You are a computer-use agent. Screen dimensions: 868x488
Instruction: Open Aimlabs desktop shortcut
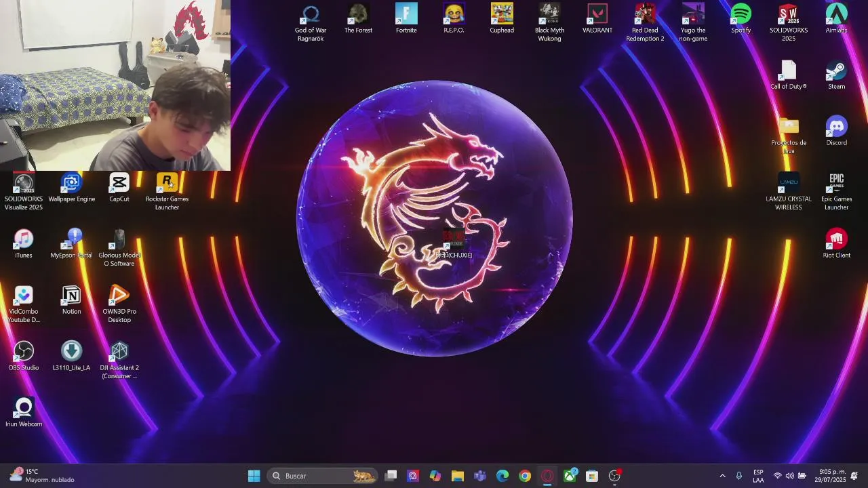coord(836,19)
